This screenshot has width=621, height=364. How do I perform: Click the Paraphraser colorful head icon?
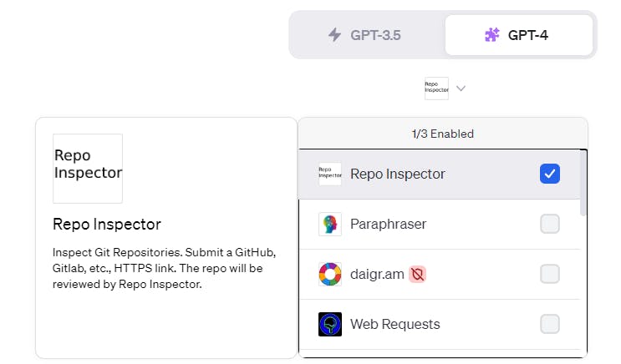coord(330,224)
